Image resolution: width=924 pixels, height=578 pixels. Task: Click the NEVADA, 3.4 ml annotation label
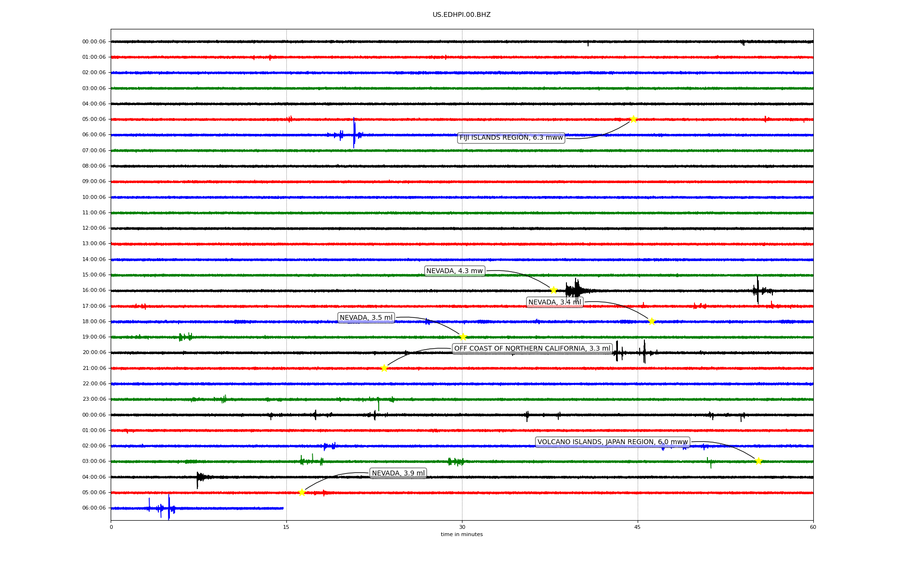point(554,302)
